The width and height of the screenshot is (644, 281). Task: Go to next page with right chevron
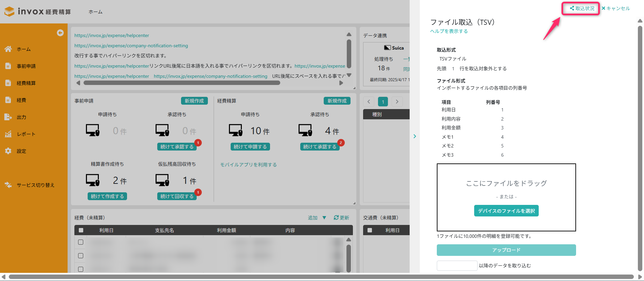click(397, 102)
